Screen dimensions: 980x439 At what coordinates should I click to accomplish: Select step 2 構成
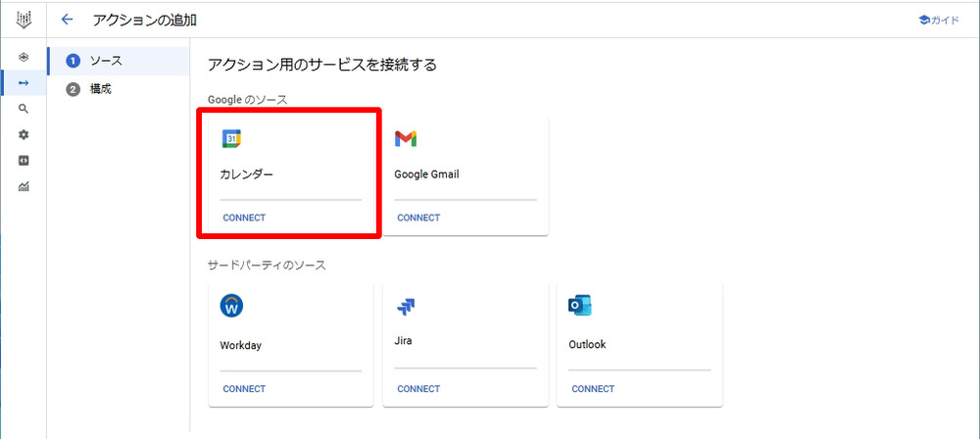(x=119, y=89)
